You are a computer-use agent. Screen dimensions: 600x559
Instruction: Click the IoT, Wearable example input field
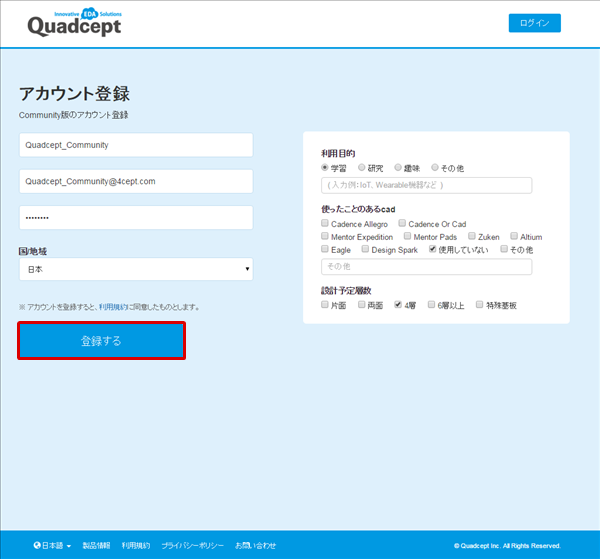(426, 185)
